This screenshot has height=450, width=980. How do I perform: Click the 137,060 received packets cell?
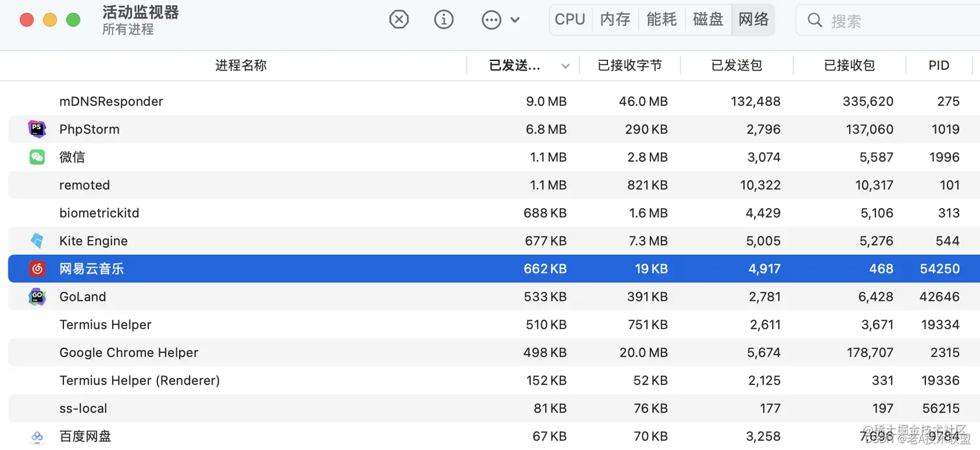click(x=870, y=129)
